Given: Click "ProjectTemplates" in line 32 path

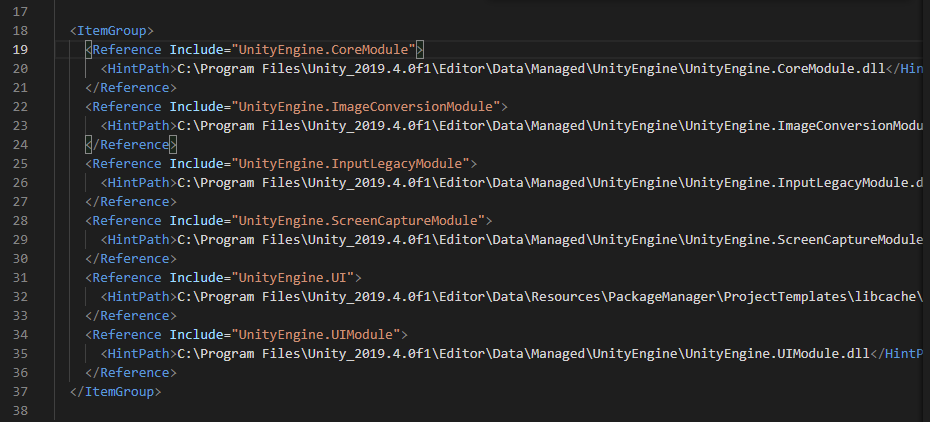Looking at the screenshot, I should 785,296.
